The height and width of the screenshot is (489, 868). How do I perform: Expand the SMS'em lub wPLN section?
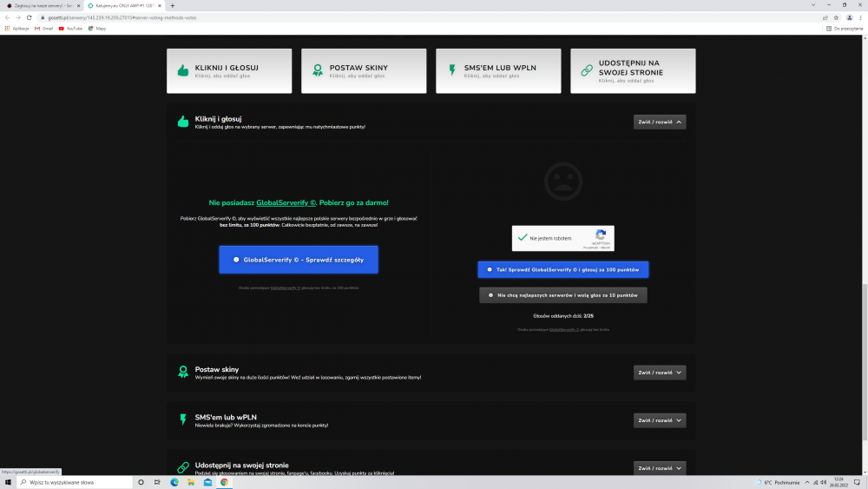tap(660, 420)
